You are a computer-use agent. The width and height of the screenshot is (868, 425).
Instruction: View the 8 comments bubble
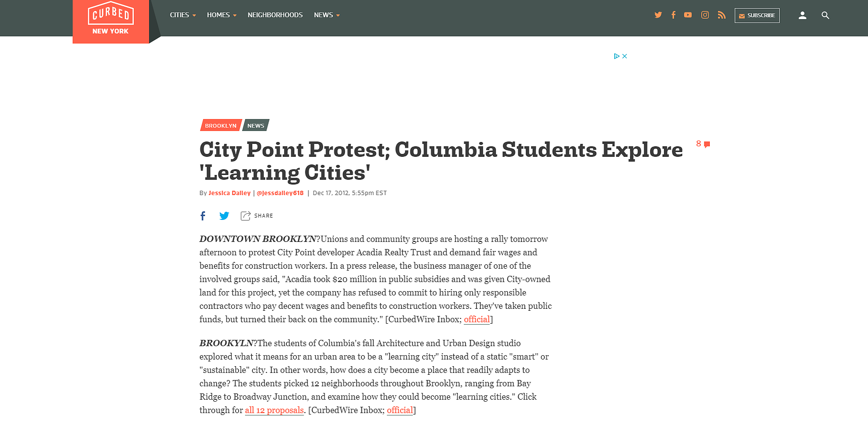click(x=703, y=144)
